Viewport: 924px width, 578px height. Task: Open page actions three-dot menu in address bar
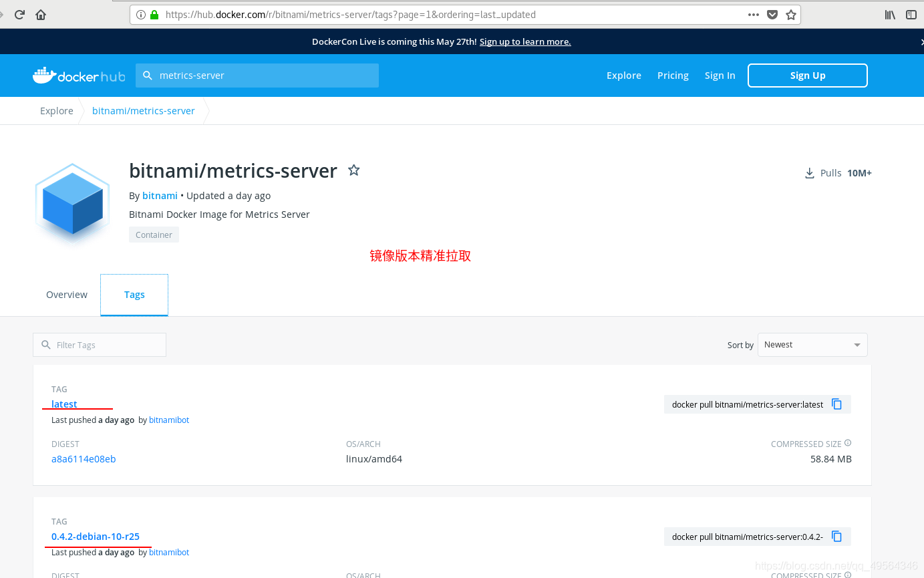click(x=754, y=15)
